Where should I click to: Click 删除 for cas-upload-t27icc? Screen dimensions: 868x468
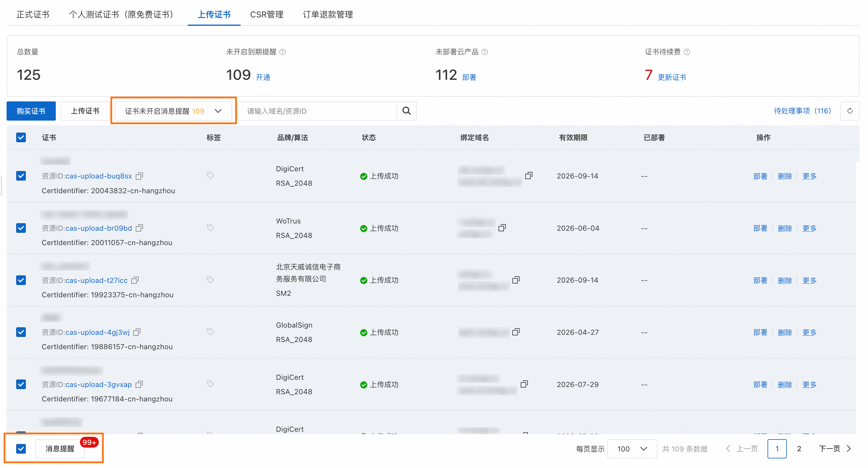[785, 281]
